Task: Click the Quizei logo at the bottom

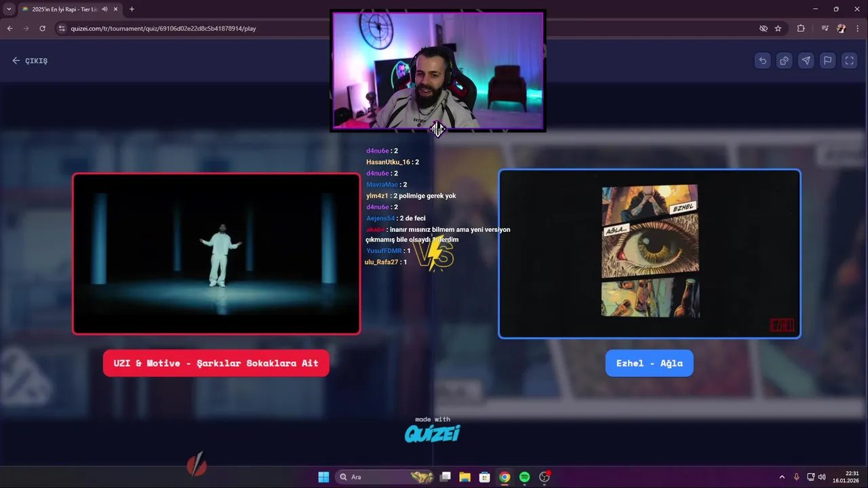Action: (433, 433)
